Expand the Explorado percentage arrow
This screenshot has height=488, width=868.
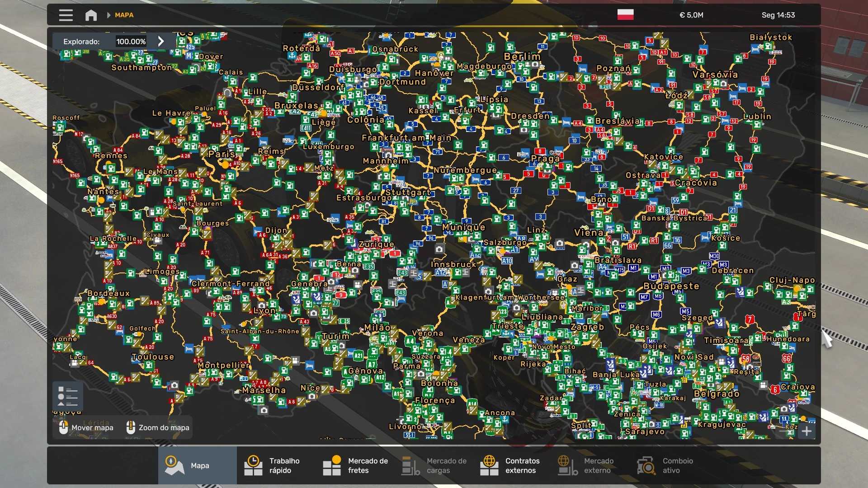coord(161,41)
